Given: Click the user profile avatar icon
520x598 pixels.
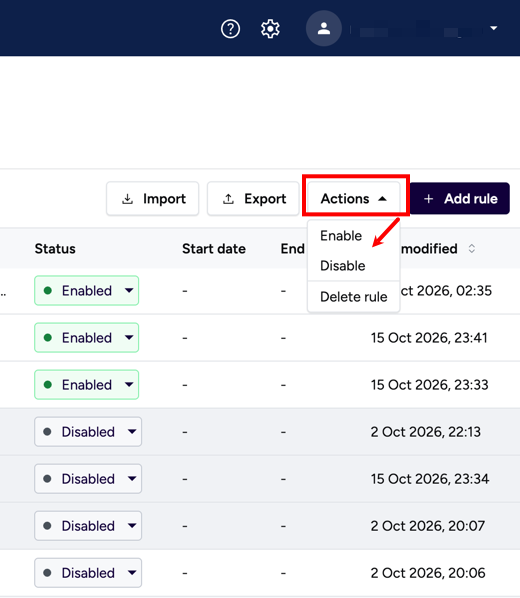Looking at the screenshot, I should pyautogui.click(x=324, y=28).
